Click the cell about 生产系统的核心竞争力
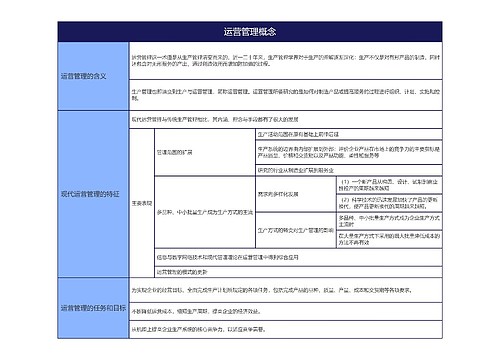This screenshot has width=500, height=360. (286, 330)
